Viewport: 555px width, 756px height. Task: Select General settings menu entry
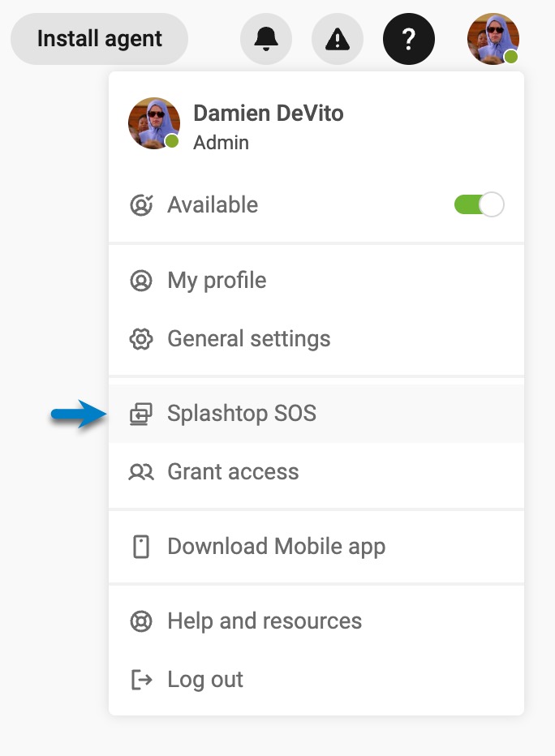pyautogui.click(x=248, y=339)
